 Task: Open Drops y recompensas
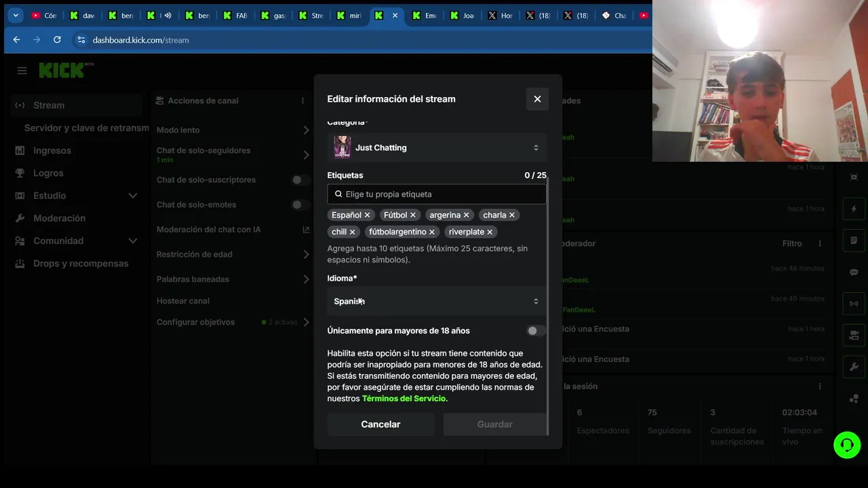pos(80,264)
